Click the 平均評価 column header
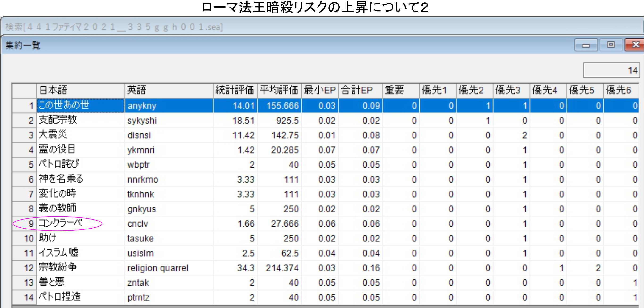The width and height of the screenshot is (644, 308). [x=279, y=90]
